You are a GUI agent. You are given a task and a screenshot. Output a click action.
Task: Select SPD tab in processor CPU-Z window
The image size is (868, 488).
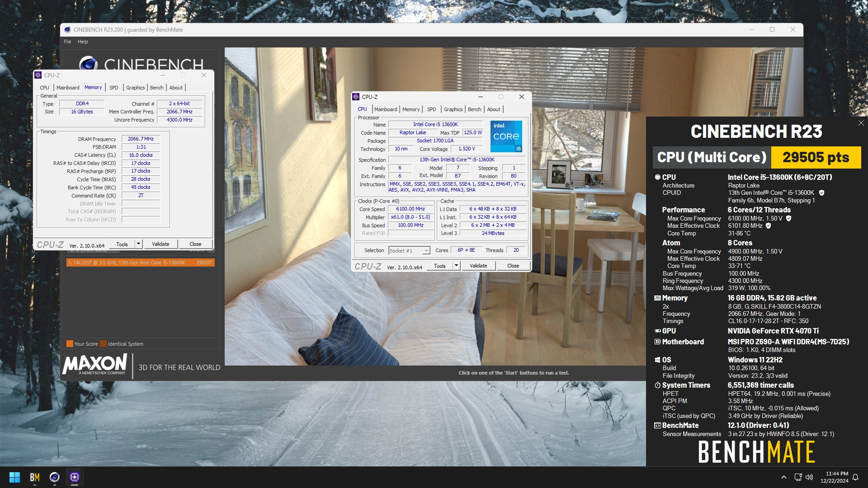[x=432, y=109]
